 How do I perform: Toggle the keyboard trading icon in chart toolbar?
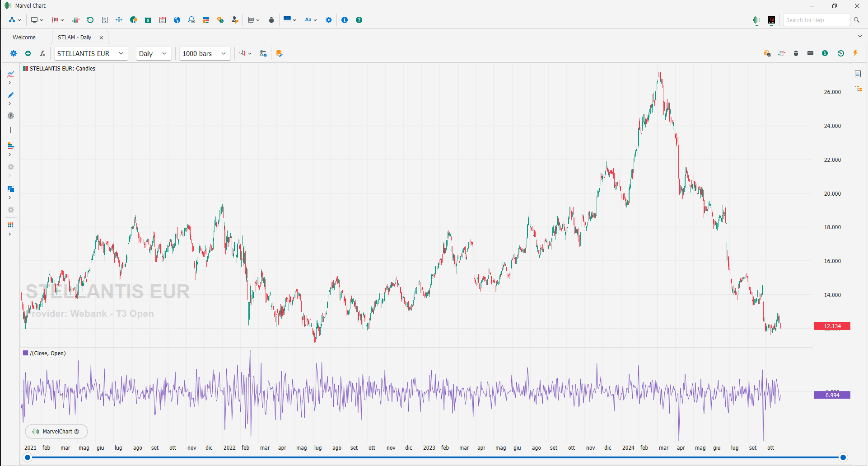pos(811,53)
